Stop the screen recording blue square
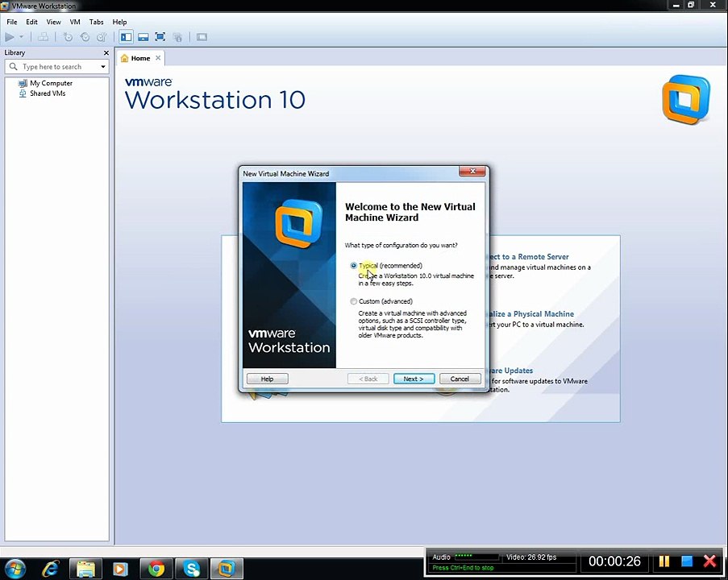Image resolution: width=728 pixels, height=580 pixels. (x=687, y=561)
